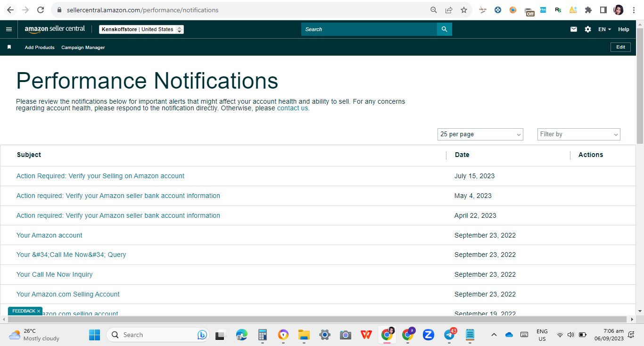This screenshot has width=644, height=346.
Task: Close the FEEDBACK tab with the X
Action: pyautogui.click(x=39, y=311)
